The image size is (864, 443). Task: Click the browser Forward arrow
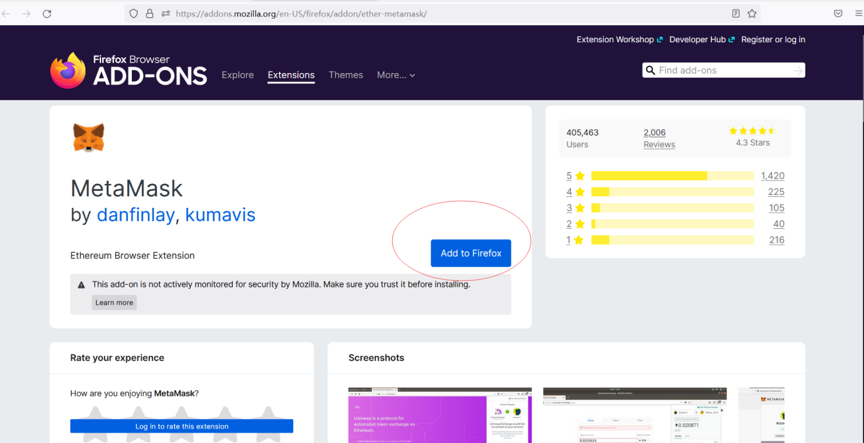click(26, 14)
